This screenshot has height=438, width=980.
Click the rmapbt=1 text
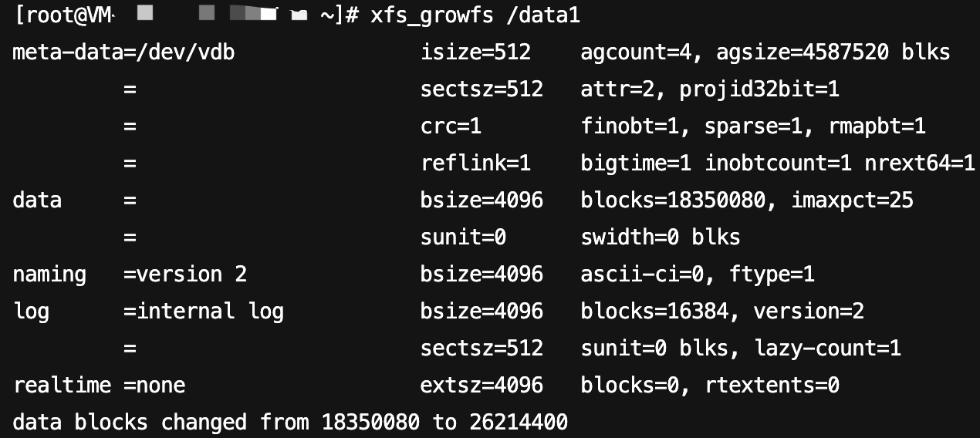click(x=877, y=127)
